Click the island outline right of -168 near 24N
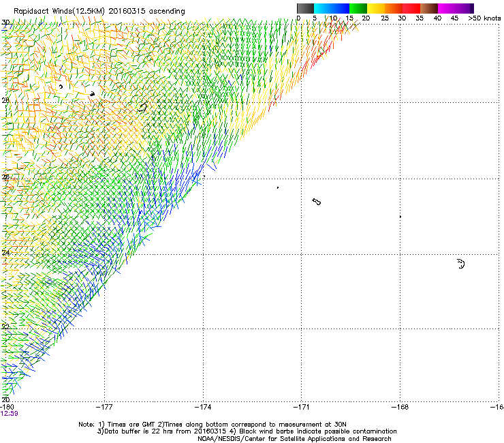The width and height of the screenshot is (504, 443). 461,264
